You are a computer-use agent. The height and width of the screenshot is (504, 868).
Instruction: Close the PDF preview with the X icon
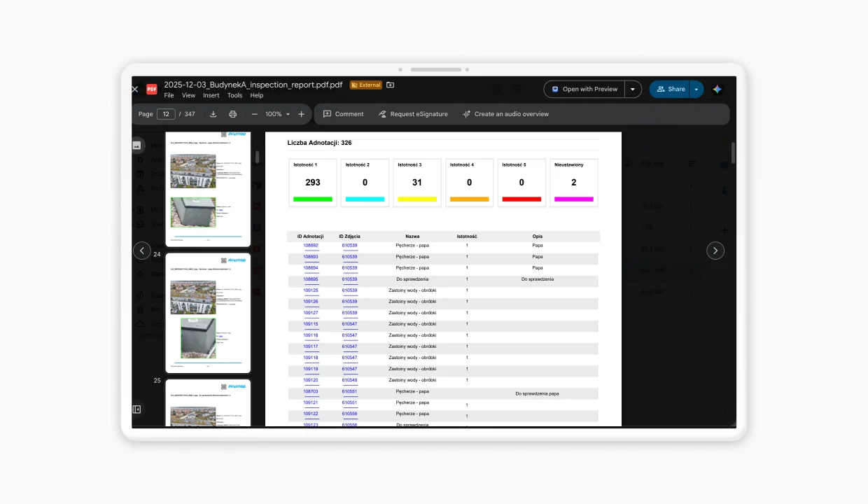(135, 90)
